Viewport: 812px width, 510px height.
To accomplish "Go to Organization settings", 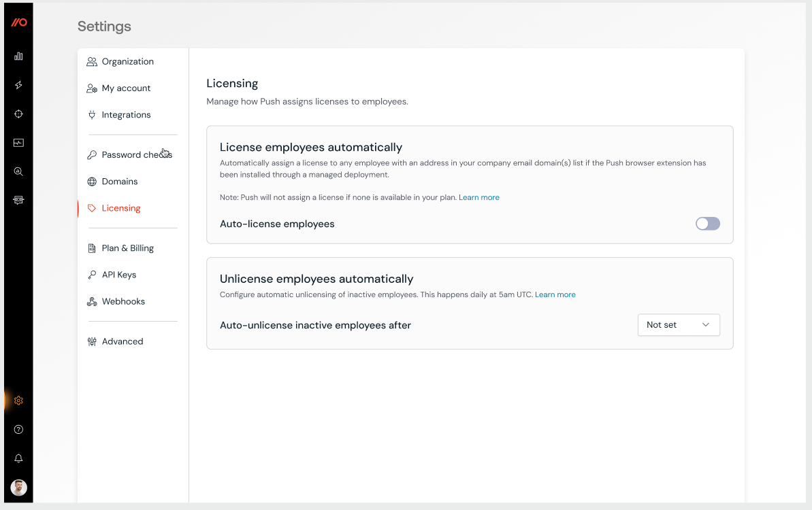I will (127, 62).
